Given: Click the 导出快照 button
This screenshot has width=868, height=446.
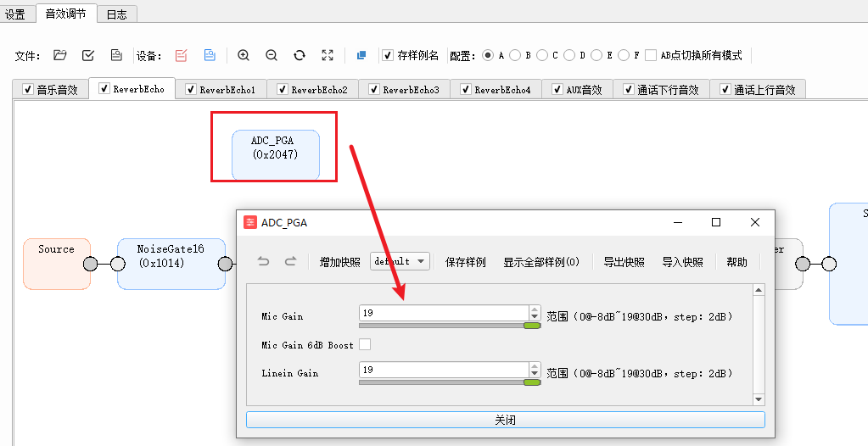Looking at the screenshot, I should click(624, 262).
